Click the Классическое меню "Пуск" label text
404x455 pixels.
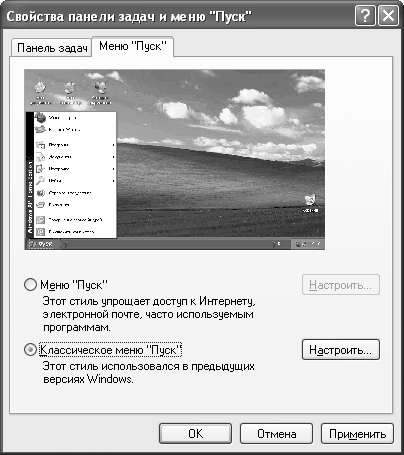[111, 350]
